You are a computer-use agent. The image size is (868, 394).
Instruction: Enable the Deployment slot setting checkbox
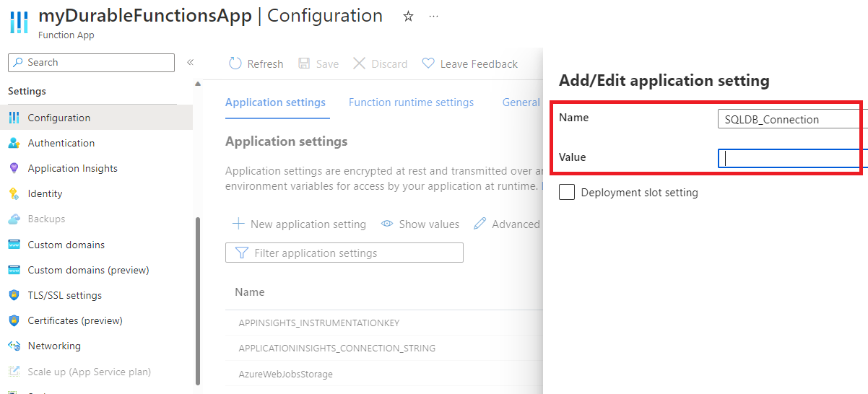[x=567, y=193]
